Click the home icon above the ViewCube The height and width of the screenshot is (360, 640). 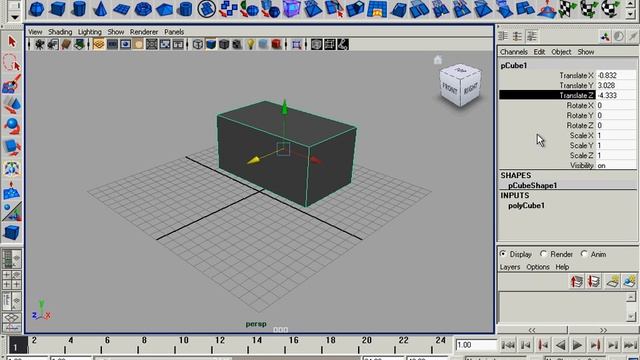pyautogui.click(x=438, y=60)
